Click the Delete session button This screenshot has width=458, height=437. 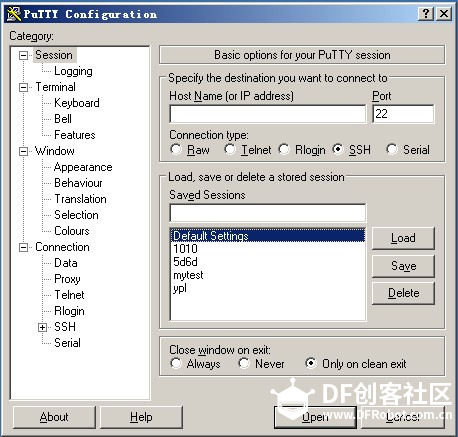coord(403,293)
